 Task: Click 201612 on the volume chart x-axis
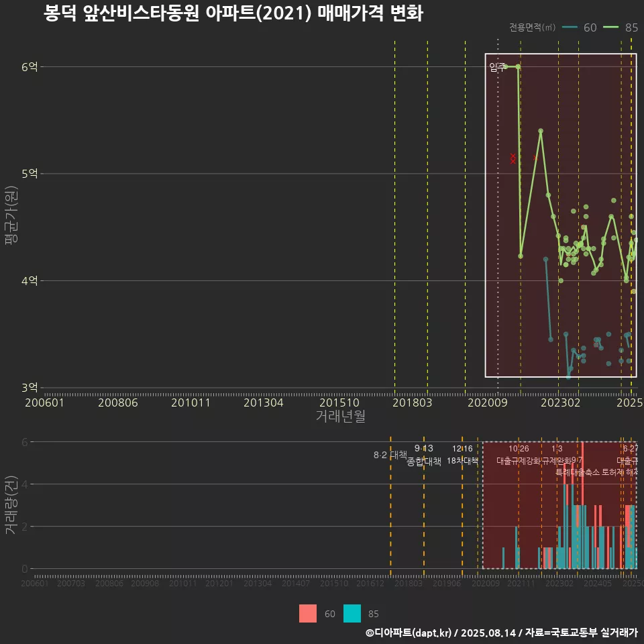tap(370, 583)
